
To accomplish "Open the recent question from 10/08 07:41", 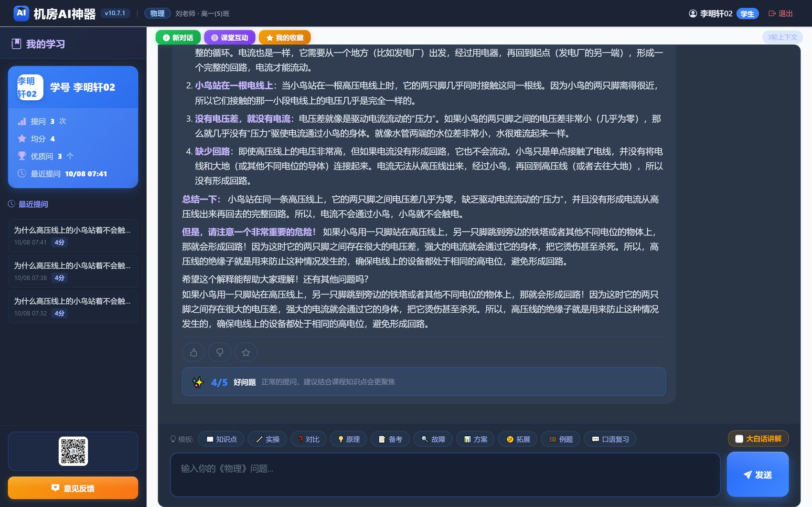I will click(73, 236).
